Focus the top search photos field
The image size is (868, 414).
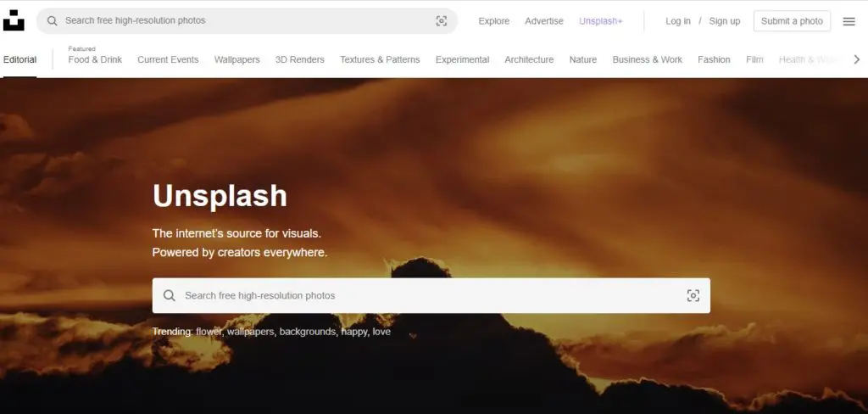click(247, 21)
